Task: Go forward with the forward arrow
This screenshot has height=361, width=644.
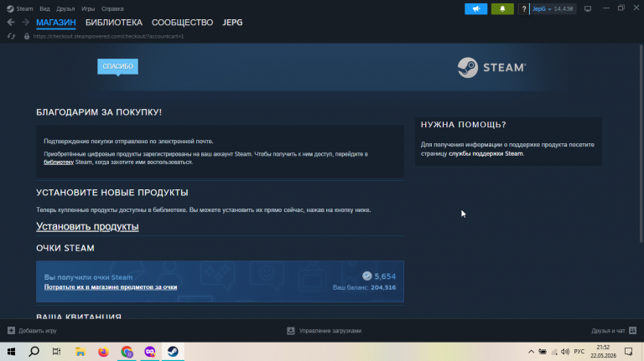Action: coord(25,23)
